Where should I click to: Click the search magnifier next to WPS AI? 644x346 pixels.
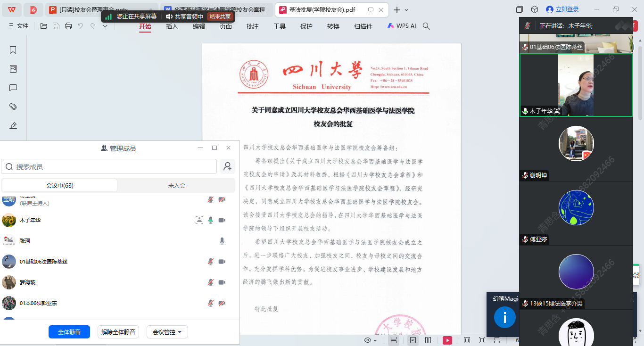coord(427,26)
